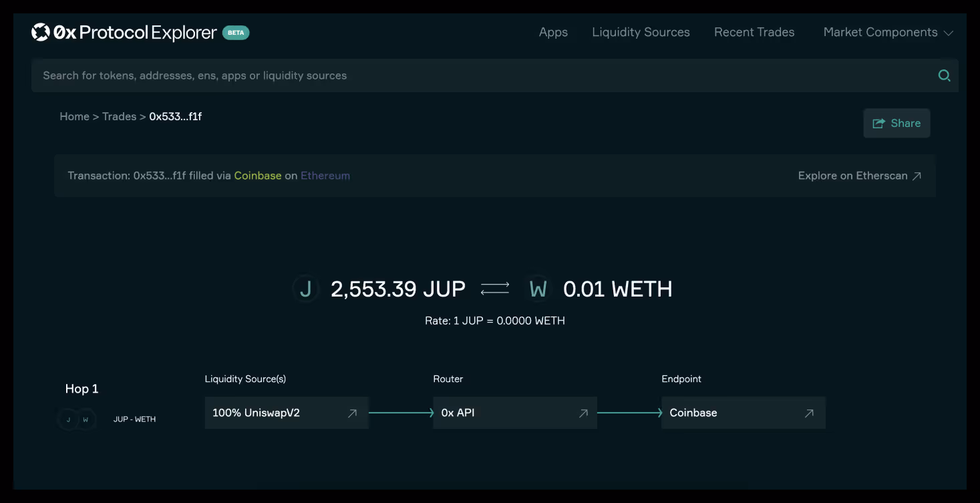Screen dimensions: 980x503
Task: Click the JUP token icon next to 2,553.39
Action: (x=306, y=289)
